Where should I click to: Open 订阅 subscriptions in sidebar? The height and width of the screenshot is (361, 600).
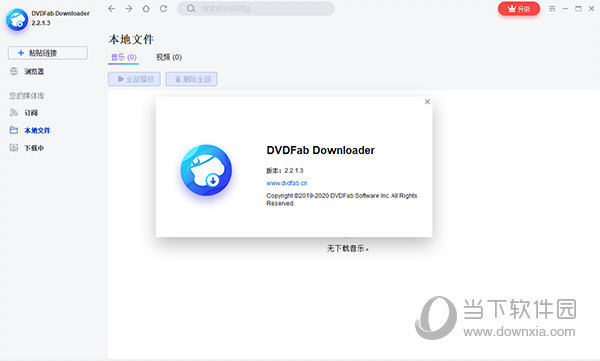click(31, 113)
